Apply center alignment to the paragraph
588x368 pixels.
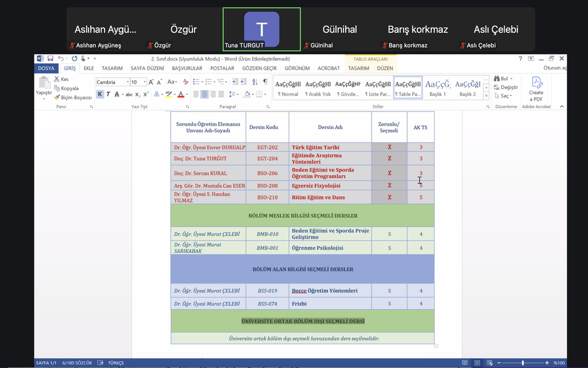[x=204, y=94]
